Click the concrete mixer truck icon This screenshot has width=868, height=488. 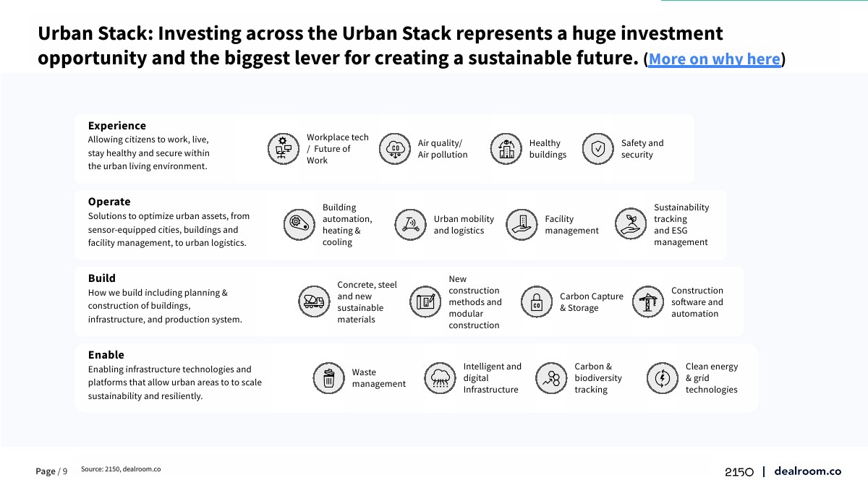tap(315, 301)
